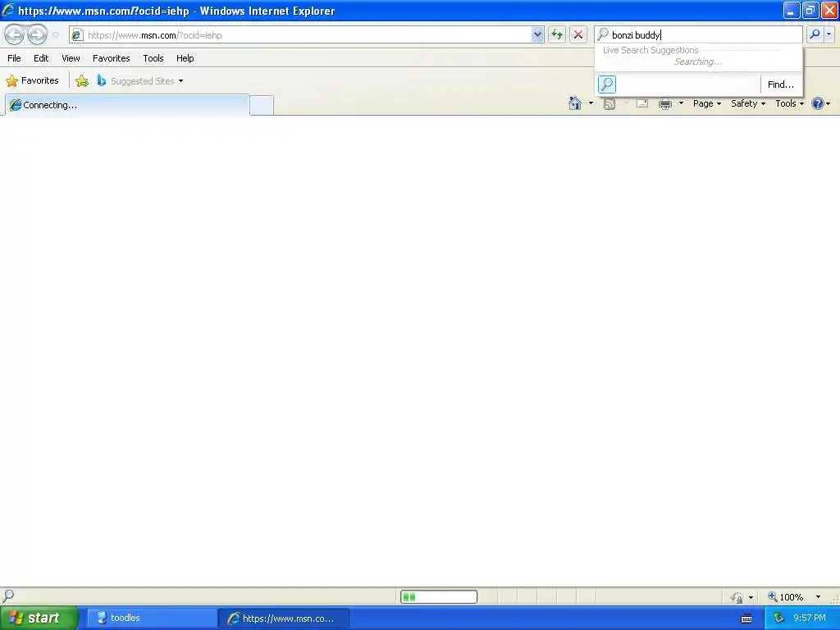
Task: Click Add to Favorites Bar star icon
Action: [82, 81]
